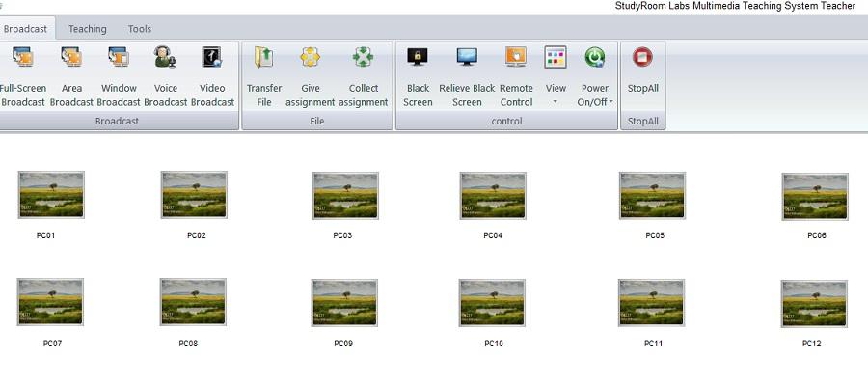Viewport: 868px width, 386px height.
Task: Choose the PC10 student computer
Action: click(492, 303)
